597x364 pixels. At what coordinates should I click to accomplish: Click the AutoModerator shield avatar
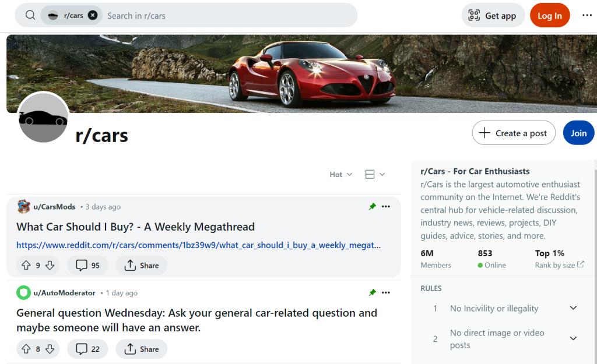pos(23,292)
